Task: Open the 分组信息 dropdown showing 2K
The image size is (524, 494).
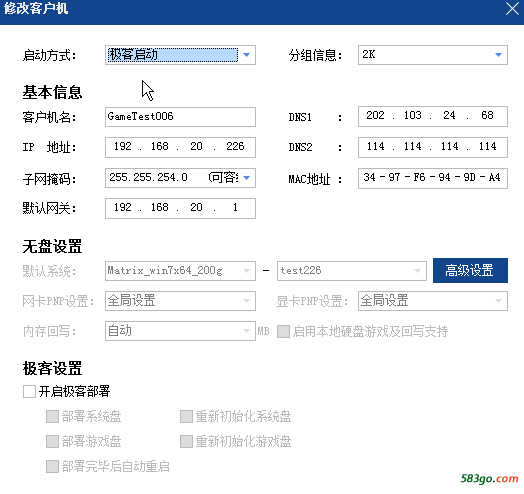Action: (433, 55)
